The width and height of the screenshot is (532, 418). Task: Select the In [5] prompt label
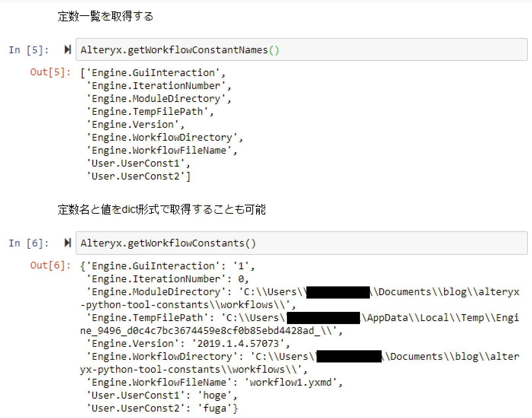click(x=29, y=50)
